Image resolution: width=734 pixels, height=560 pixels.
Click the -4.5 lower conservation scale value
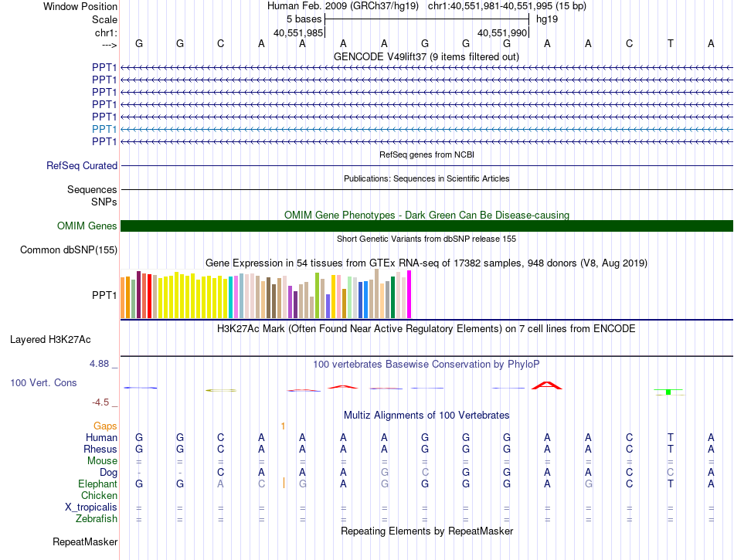100,402
